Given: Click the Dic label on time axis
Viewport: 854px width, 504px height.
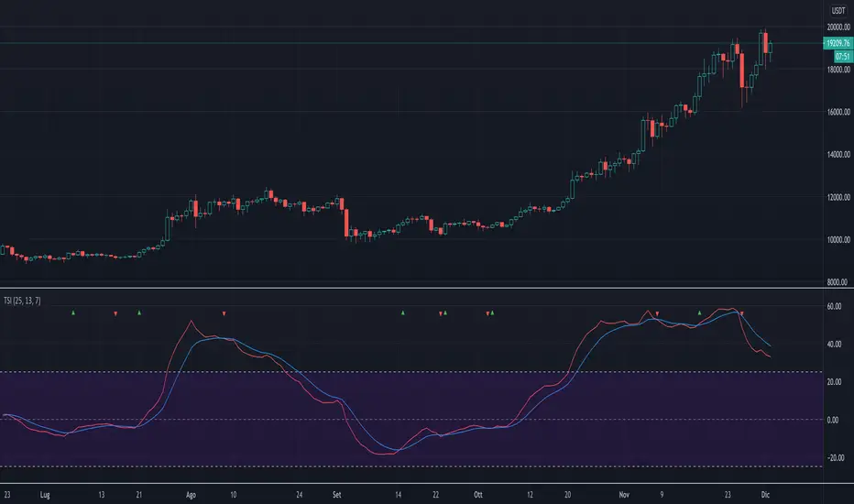Looking at the screenshot, I should pos(765,495).
